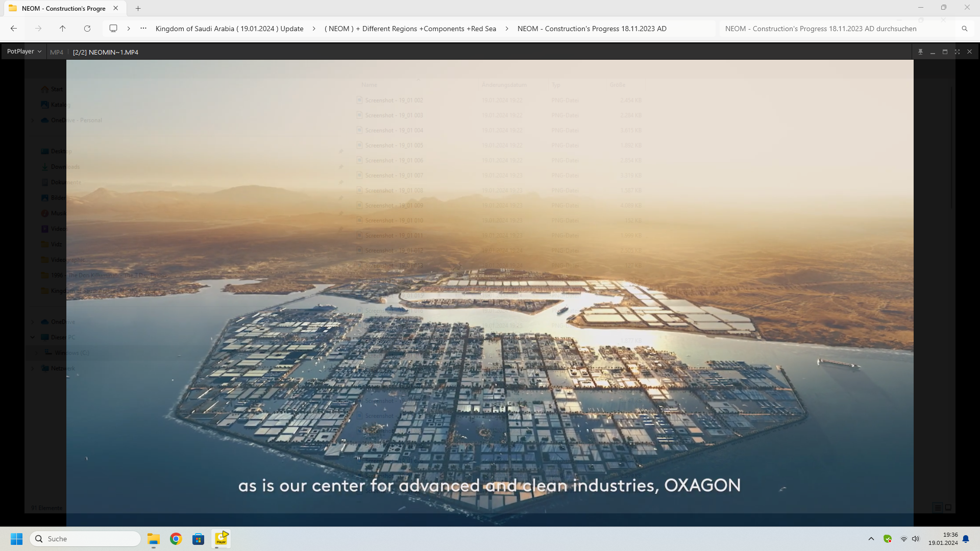This screenshot has width=980, height=551.
Task: Open Kingdom of Saudi Arabia Update breadcrumb
Action: point(229,29)
